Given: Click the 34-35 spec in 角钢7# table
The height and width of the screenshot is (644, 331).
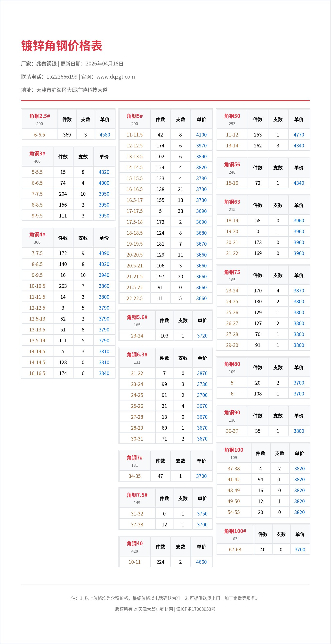Looking at the screenshot, I should click(135, 476).
